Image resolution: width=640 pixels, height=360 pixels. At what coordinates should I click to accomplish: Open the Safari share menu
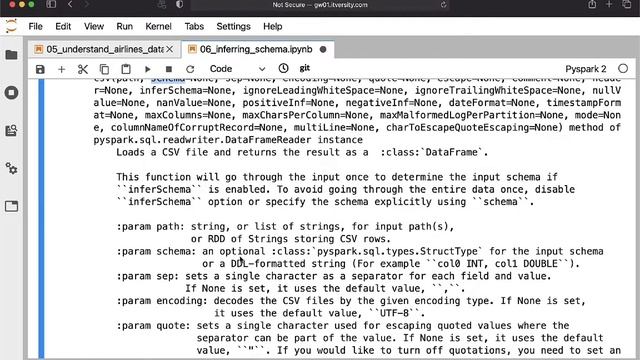point(592,4)
